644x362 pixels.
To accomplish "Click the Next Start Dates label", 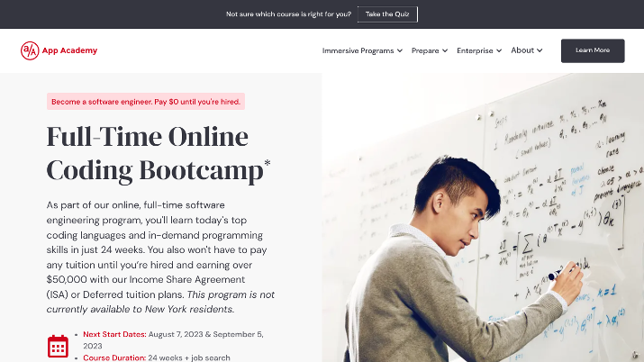I will (x=114, y=334).
